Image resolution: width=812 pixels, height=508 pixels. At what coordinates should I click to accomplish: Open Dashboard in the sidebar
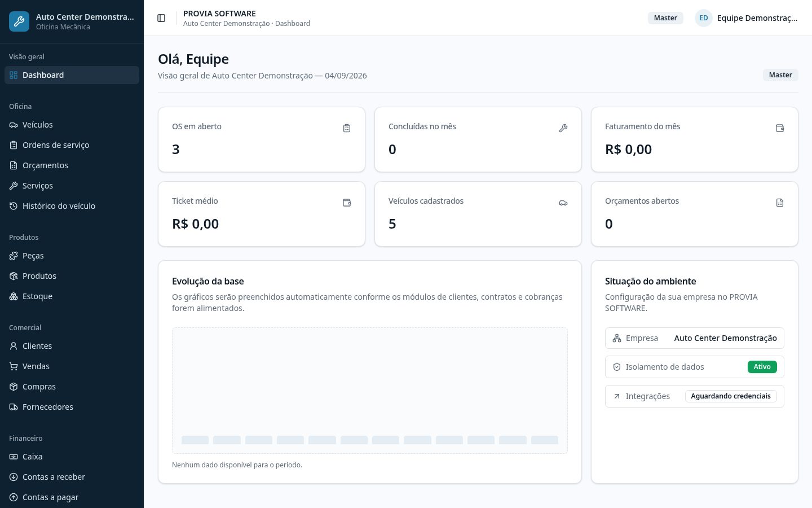coord(72,75)
